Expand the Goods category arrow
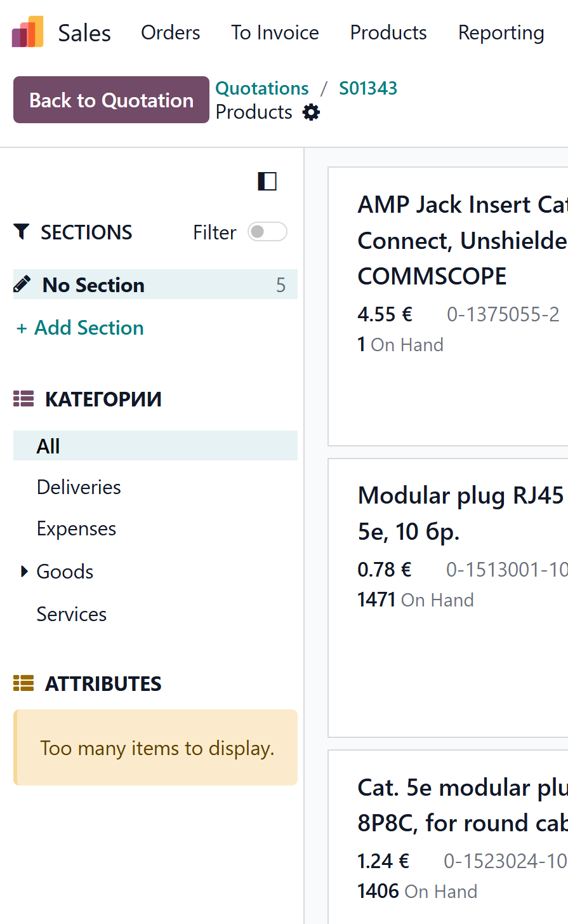Image resolution: width=568 pixels, height=924 pixels. coord(24,572)
